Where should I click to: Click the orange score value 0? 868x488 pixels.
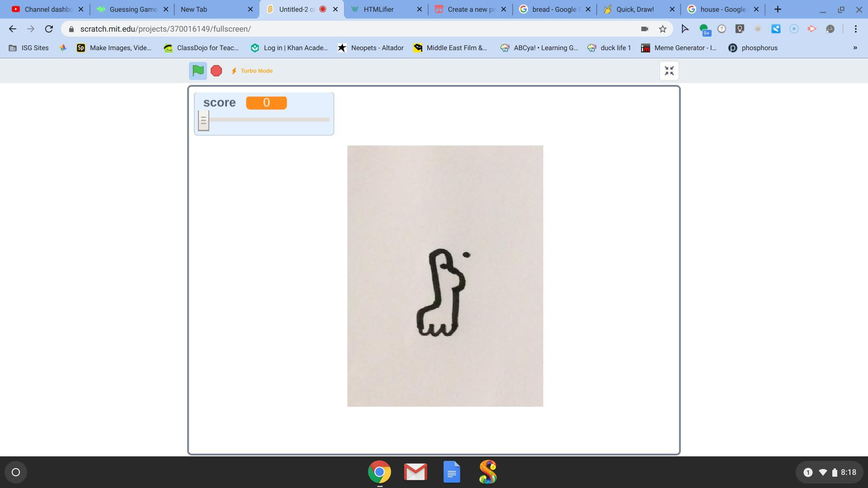tap(266, 103)
